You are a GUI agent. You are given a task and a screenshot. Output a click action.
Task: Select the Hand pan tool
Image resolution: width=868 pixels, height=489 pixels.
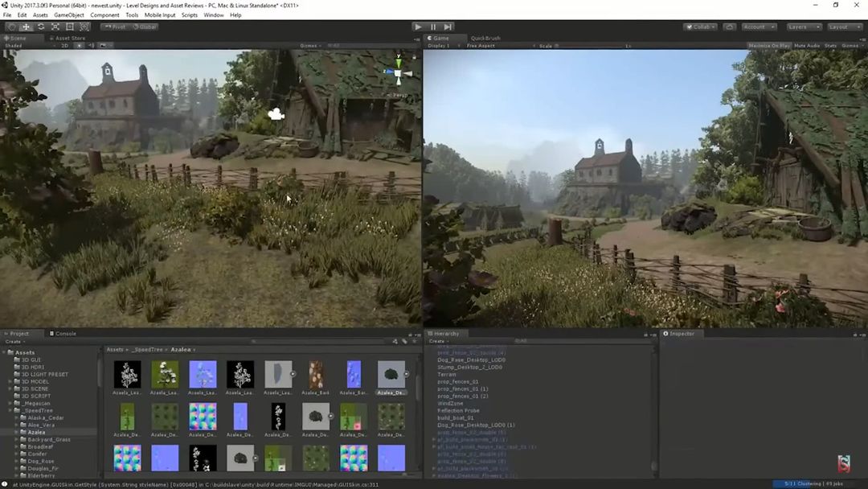(x=10, y=27)
